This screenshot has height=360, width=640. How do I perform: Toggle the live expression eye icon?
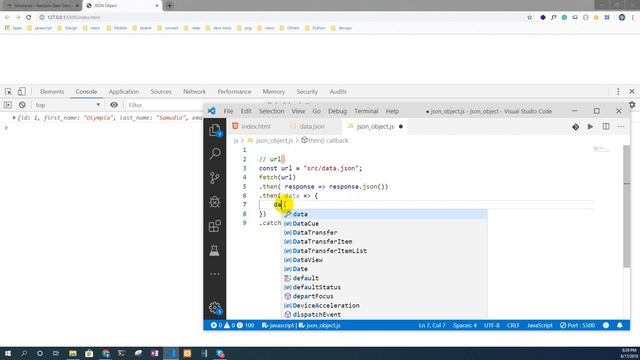tap(114, 105)
